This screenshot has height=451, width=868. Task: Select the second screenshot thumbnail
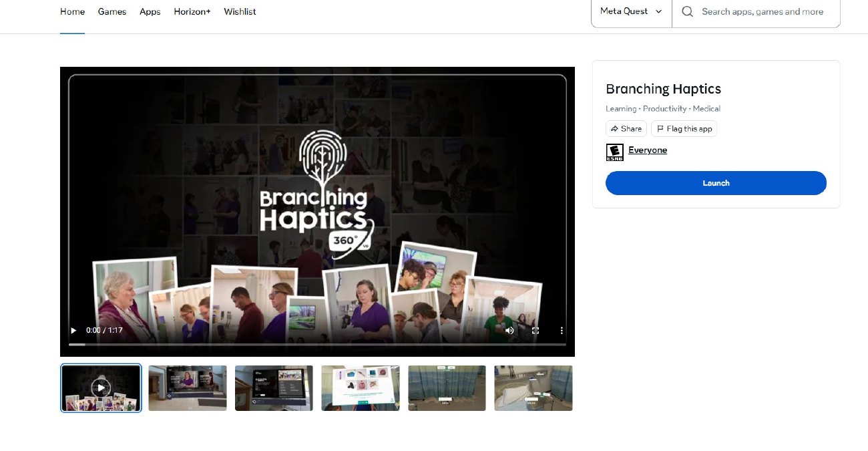188,388
